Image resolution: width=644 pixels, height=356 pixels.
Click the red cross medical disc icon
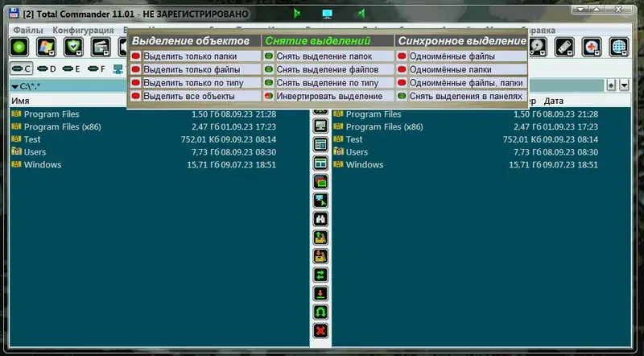pos(591,47)
